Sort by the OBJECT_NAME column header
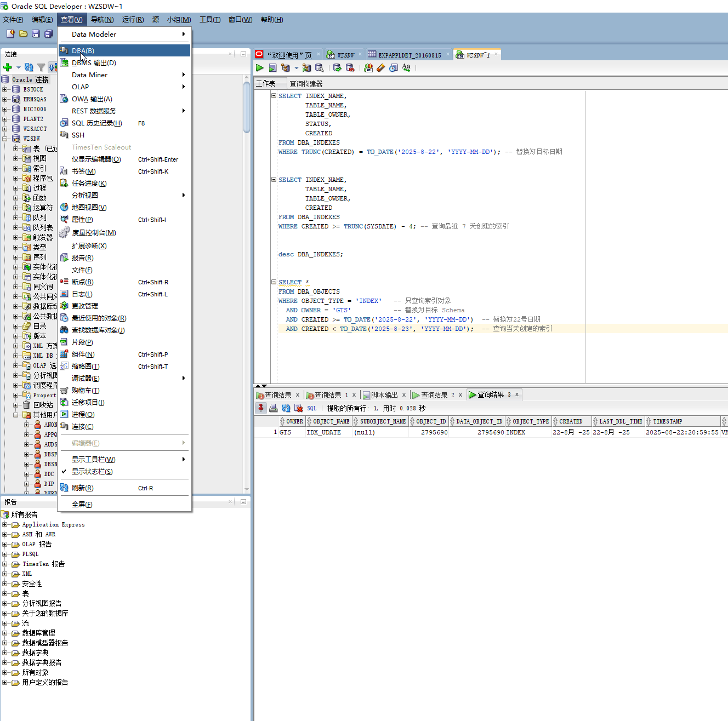The width and height of the screenshot is (728, 721). click(x=331, y=421)
